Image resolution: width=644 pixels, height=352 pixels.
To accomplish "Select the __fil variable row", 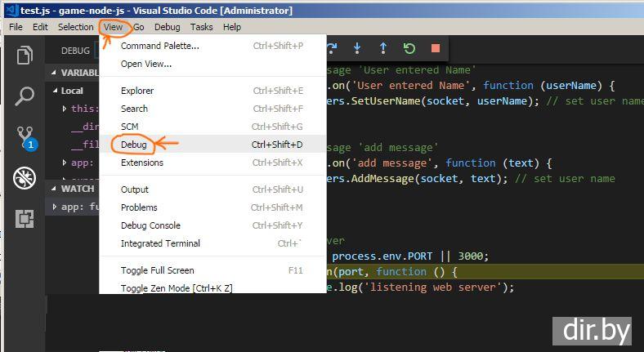I will (x=73, y=144).
